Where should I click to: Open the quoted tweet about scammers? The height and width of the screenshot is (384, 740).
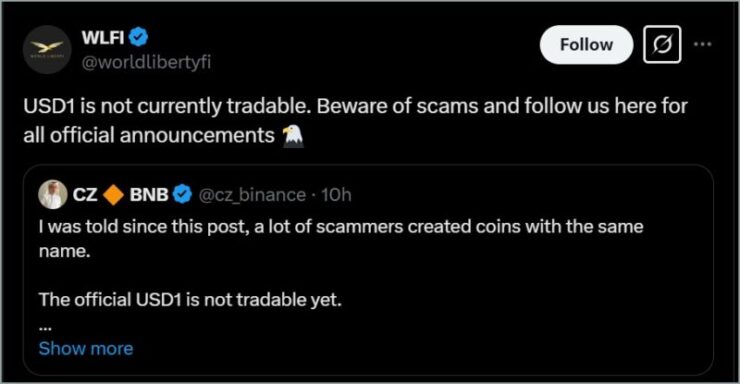click(x=368, y=270)
